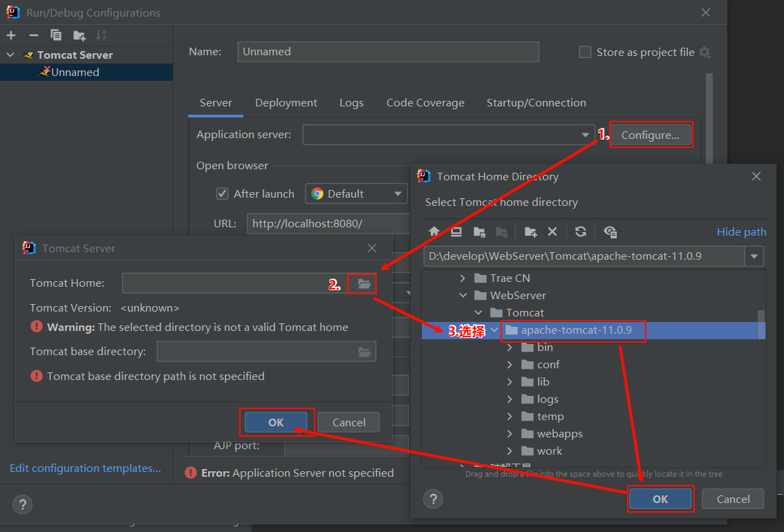Select temp folder in tree
Image resolution: width=784 pixels, height=532 pixels.
tap(550, 417)
